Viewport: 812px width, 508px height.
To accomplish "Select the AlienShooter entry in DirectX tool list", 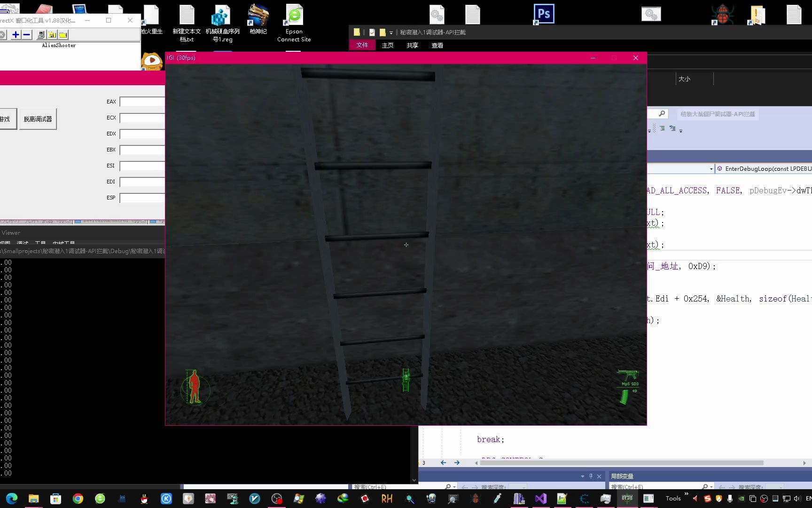I will click(59, 46).
